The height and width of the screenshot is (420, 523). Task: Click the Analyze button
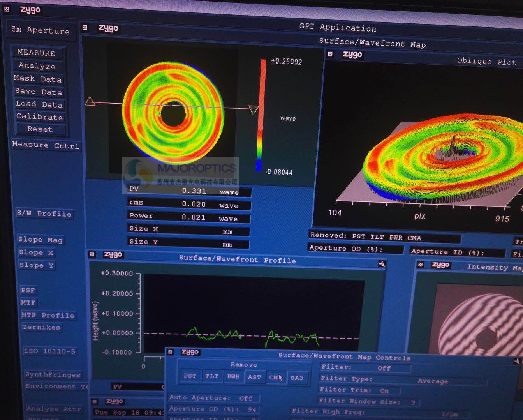coord(37,66)
